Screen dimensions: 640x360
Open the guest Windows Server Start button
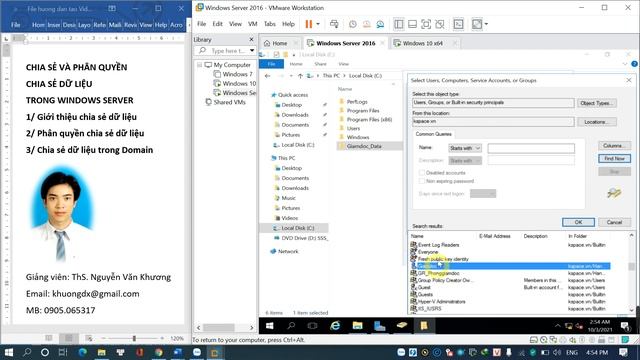pyautogui.click(x=269, y=326)
